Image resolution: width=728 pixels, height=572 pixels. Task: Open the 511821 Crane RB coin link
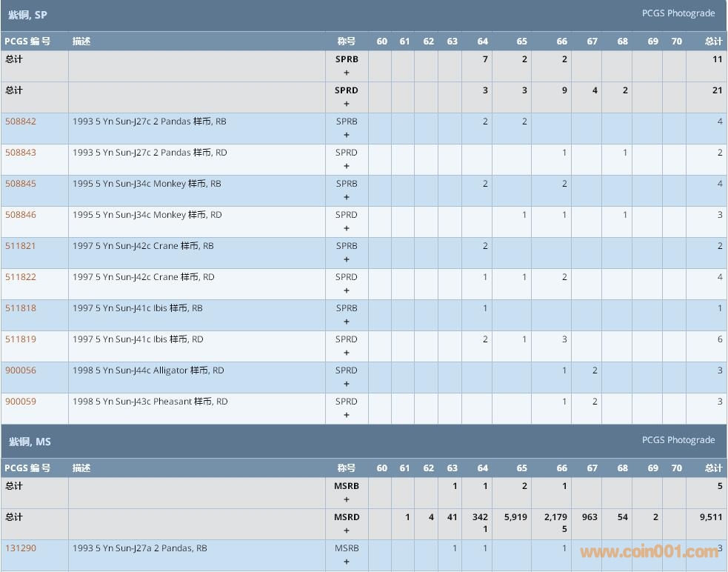pos(21,246)
